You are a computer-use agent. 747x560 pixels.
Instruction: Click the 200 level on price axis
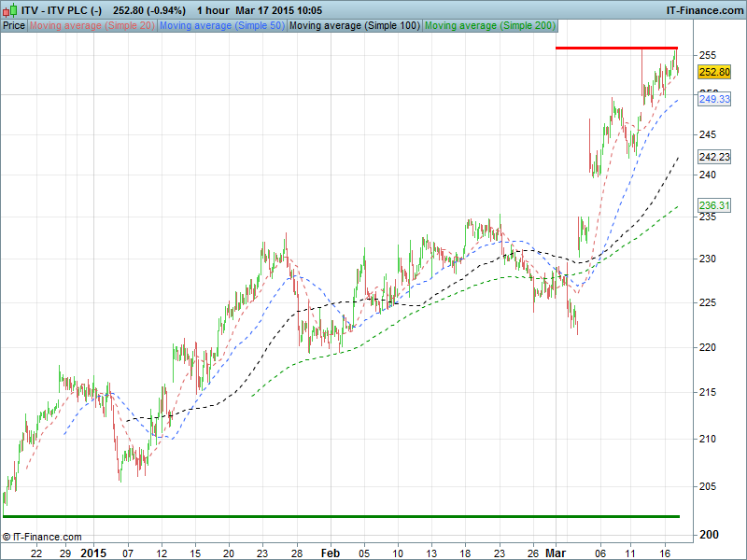pos(709,535)
